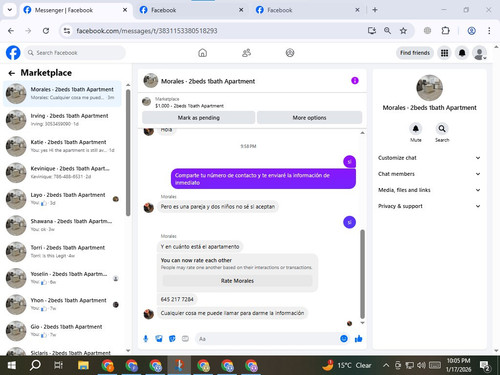The image size is (500, 375).
Task: Click the Mark as pending button
Action: (x=198, y=117)
